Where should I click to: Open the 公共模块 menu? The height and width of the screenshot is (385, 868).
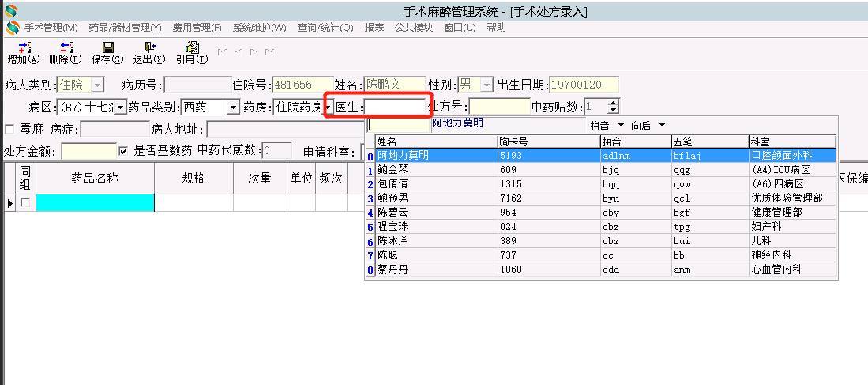tap(414, 28)
